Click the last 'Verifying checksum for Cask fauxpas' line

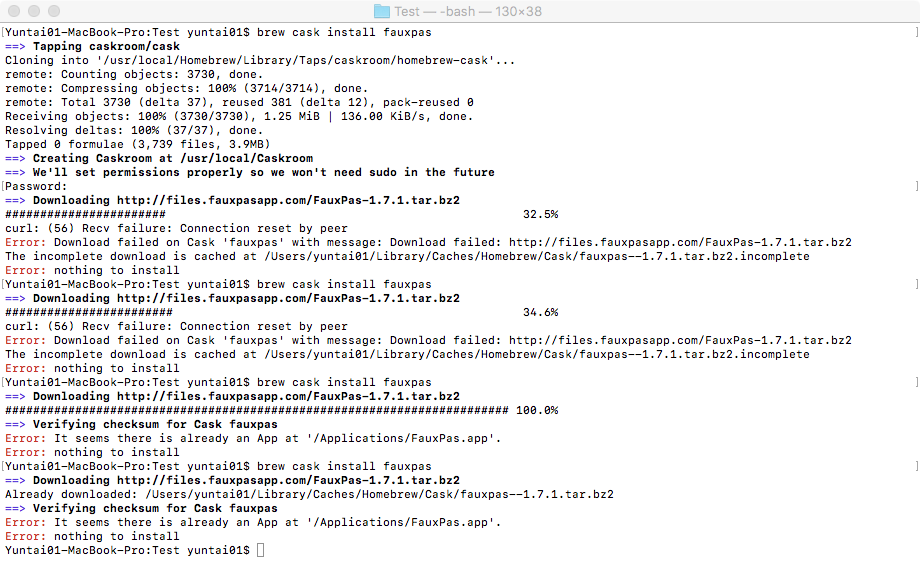tap(141, 509)
